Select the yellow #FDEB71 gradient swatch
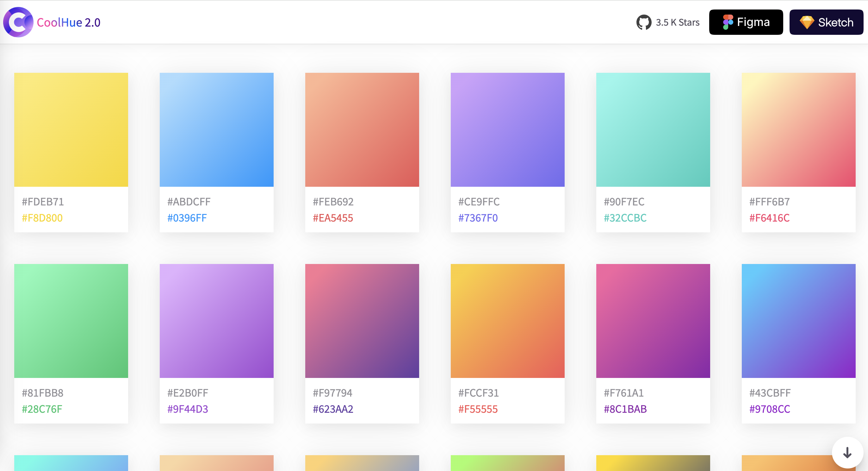This screenshot has width=868, height=471. pyautogui.click(x=71, y=129)
